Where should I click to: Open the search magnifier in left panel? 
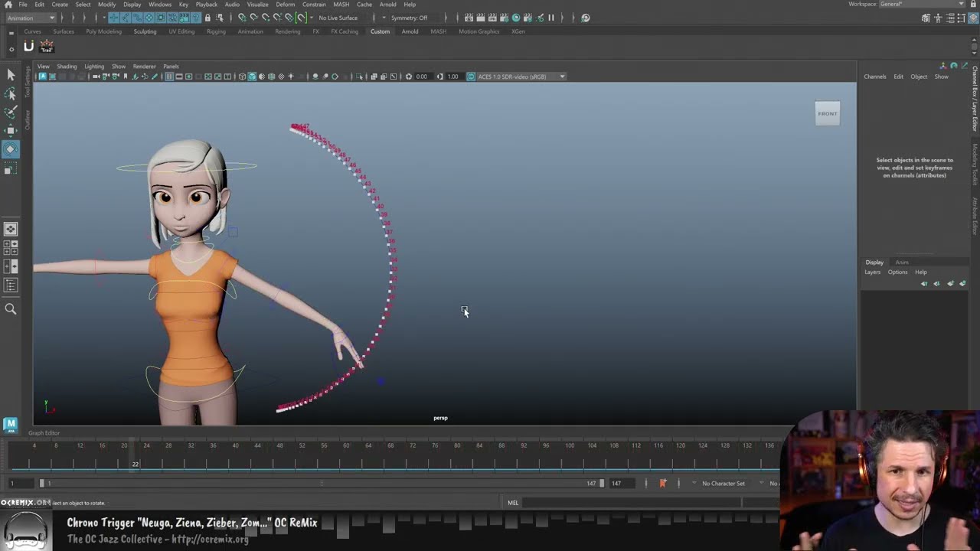(x=11, y=309)
